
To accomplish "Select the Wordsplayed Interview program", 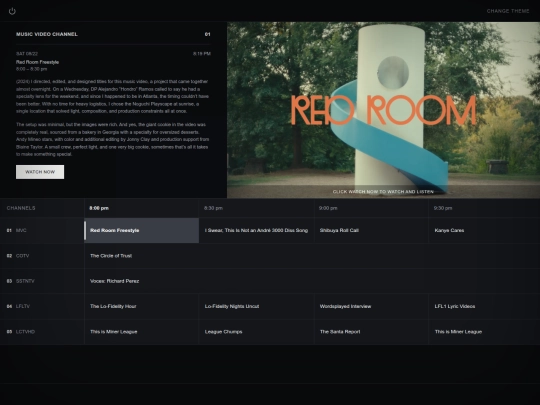I will click(x=371, y=307).
